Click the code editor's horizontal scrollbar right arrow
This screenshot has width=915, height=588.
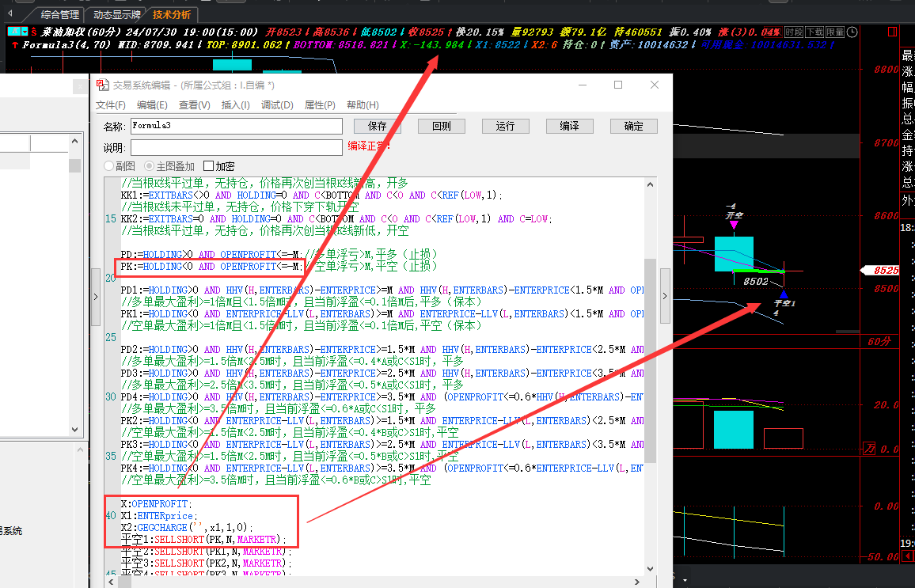coord(637,582)
